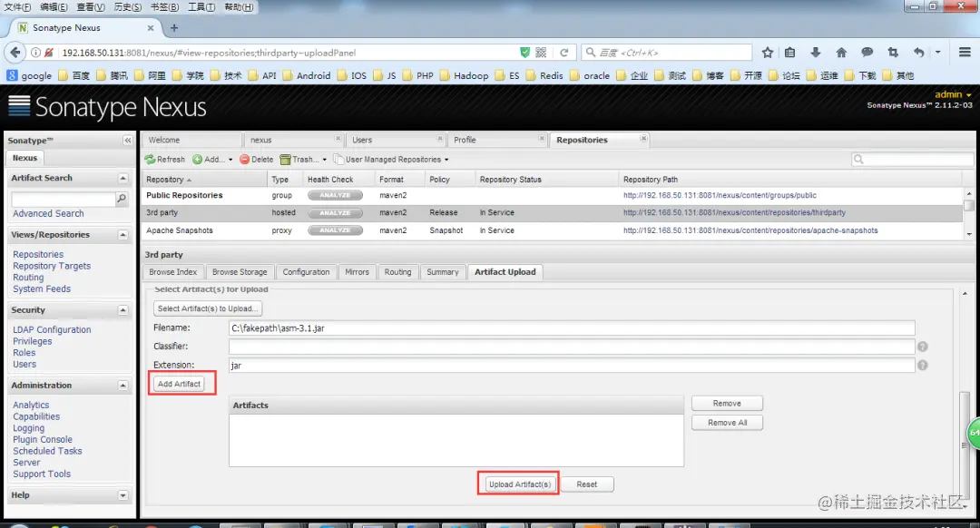Switch to the Welcome tab

coord(191,140)
